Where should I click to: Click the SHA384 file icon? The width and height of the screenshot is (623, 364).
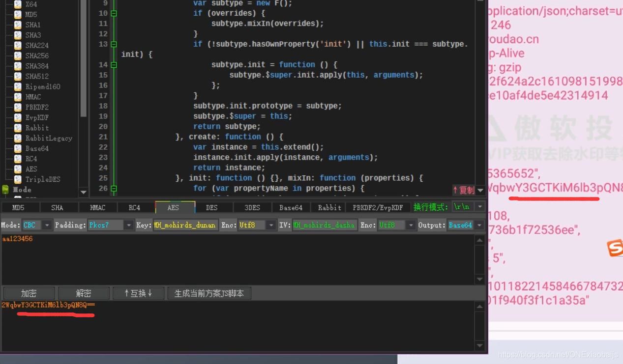[x=18, y=66]
